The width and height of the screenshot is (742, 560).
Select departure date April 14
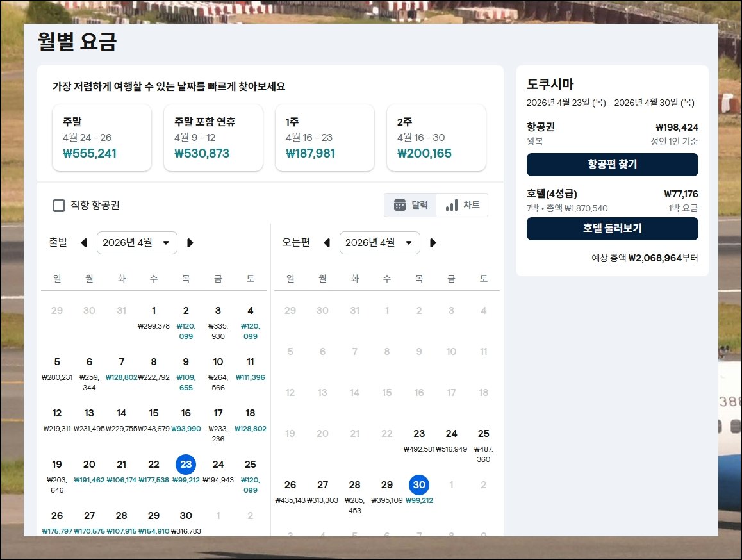(122, 420)
